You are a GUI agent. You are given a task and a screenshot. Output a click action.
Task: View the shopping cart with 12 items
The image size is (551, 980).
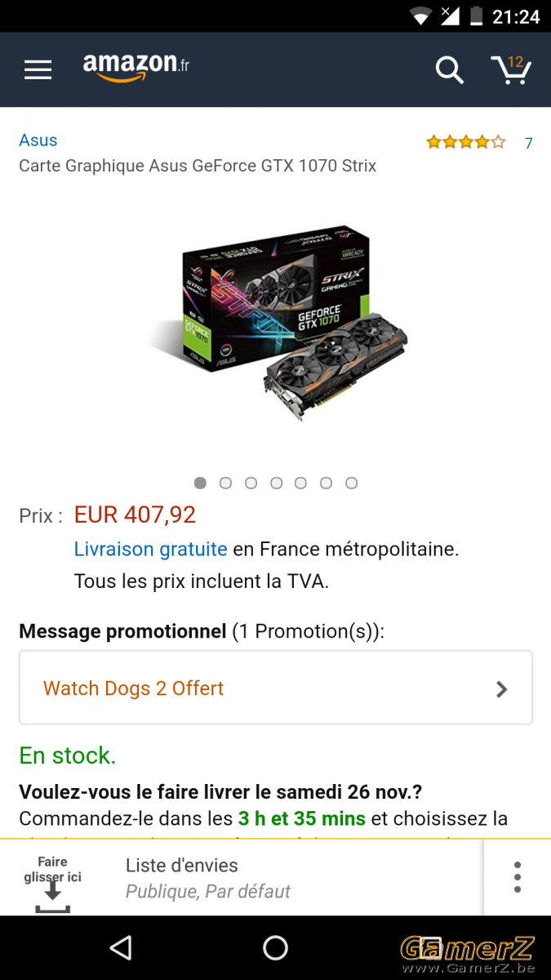pos(511,69)
